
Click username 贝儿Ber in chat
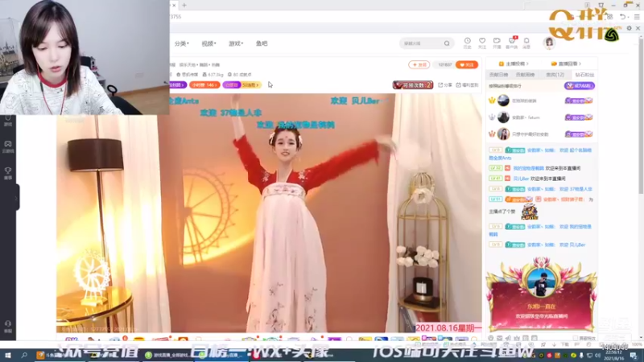tap(521, 179)
